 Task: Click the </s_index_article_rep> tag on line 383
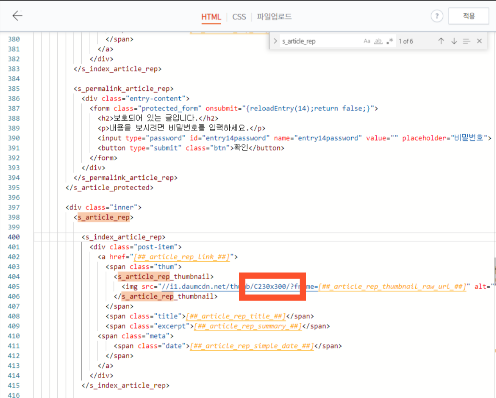pos(118,69)
